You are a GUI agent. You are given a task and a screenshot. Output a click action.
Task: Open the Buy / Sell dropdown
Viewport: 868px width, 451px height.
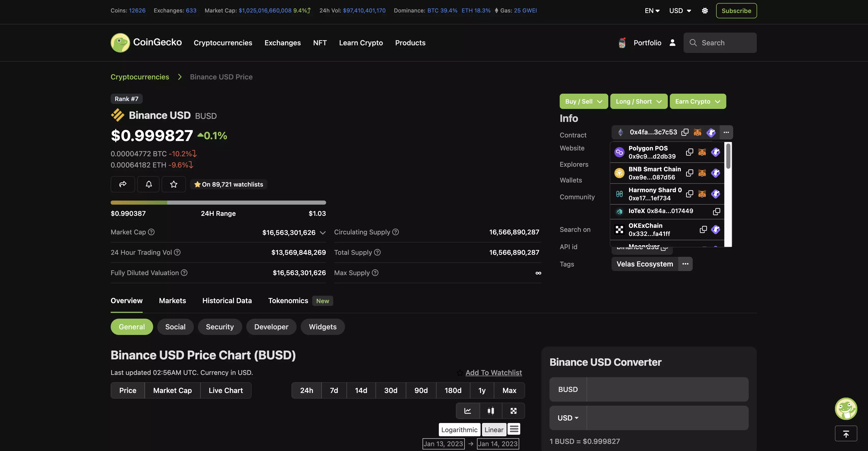point(584,101)
